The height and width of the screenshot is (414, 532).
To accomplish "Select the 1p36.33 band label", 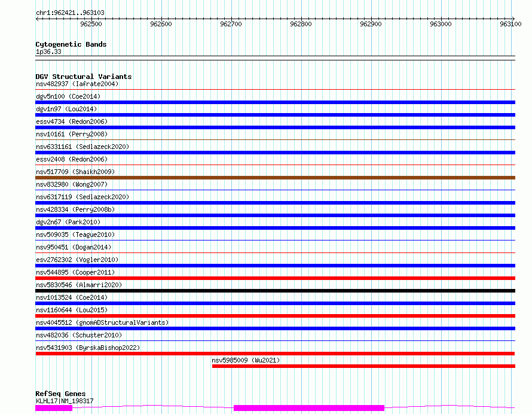I will point(48,51).
